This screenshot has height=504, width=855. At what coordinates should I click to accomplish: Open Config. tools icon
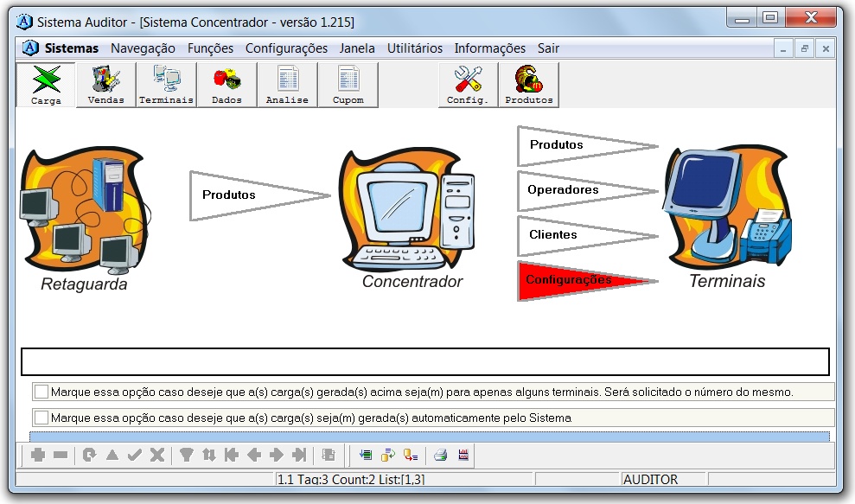tap(468, 85)
